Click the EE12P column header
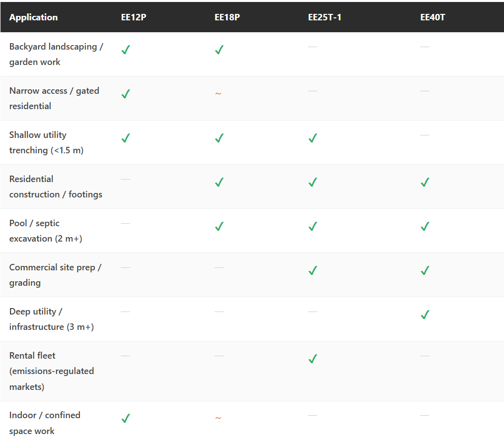The image size is (504, 440). (x=134, y=17)
